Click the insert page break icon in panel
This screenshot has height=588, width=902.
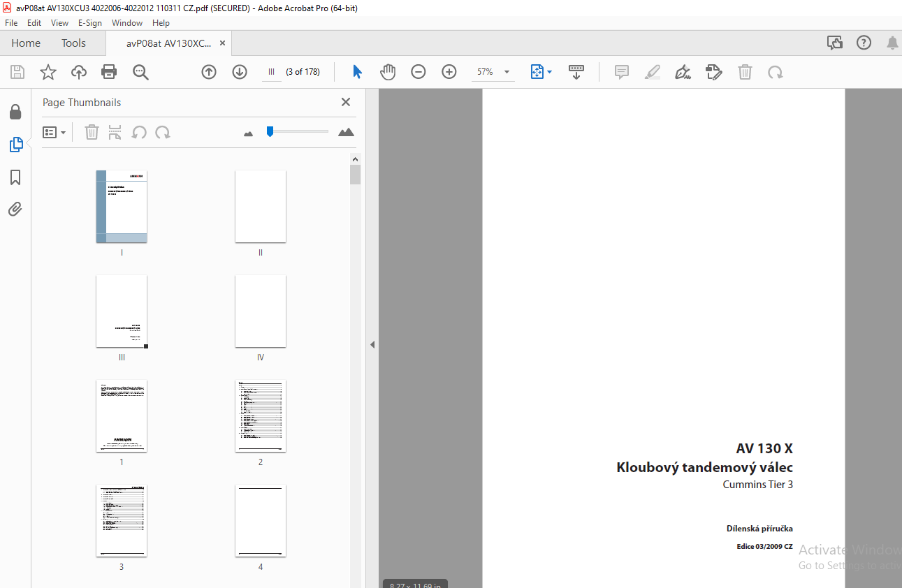[115, 132]
